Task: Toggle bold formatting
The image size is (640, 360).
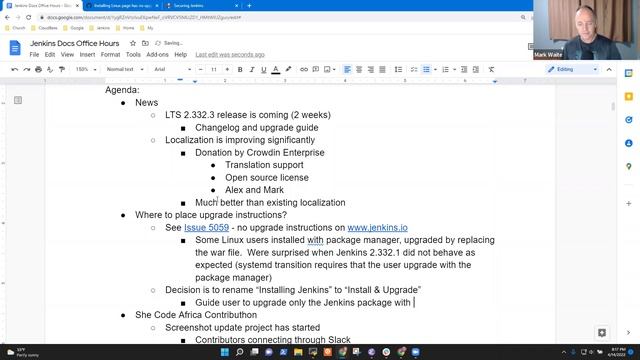Action: coord(240,69)
